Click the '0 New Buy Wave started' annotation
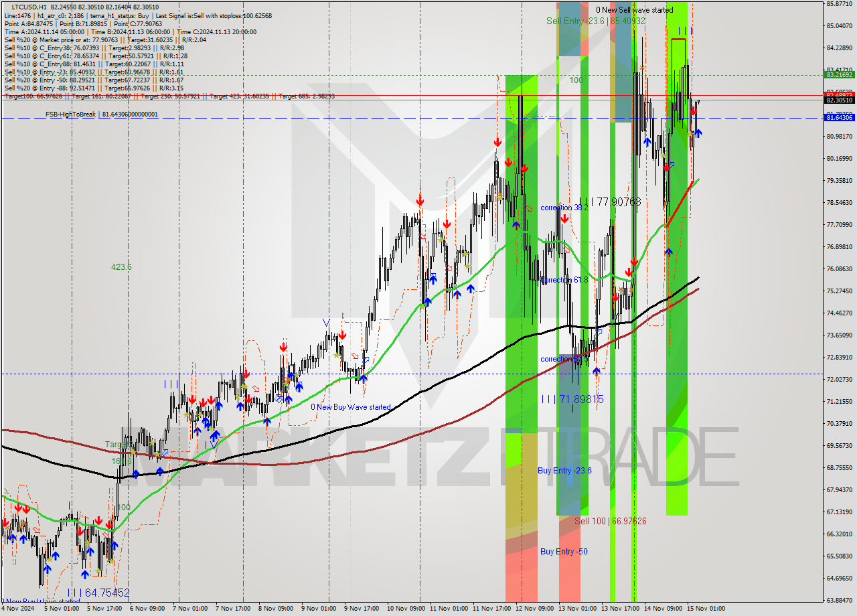The height and width of the screenshot is (616, 857). tap(351, 407)
